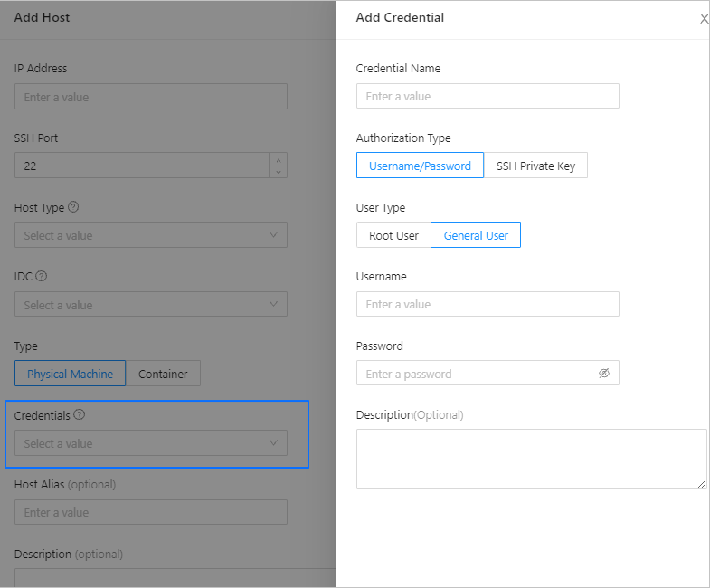Switch host type to Container
710x588 pixels.
(x=163, y=374)
